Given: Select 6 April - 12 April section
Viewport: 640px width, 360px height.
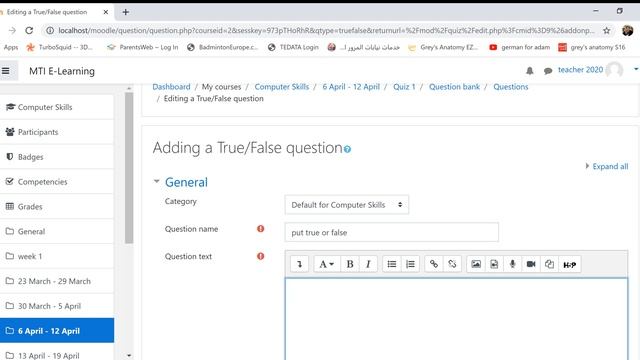Looking at the screenshot, I should [x=57, y=331].
